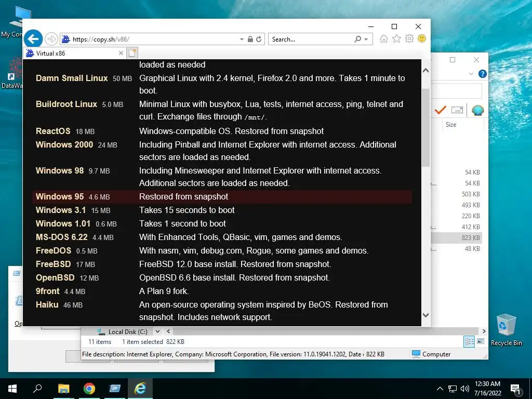
Task: Select the 823 KB file row in Explorer
Action: coord(457,238)
